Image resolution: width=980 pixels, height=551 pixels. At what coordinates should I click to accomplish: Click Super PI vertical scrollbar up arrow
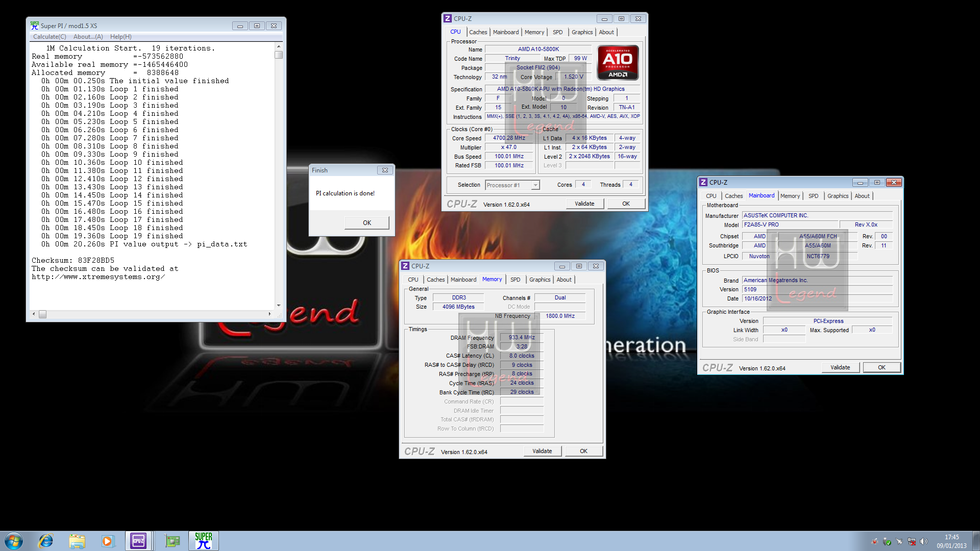pyautogui.click(x=279, y=46)
